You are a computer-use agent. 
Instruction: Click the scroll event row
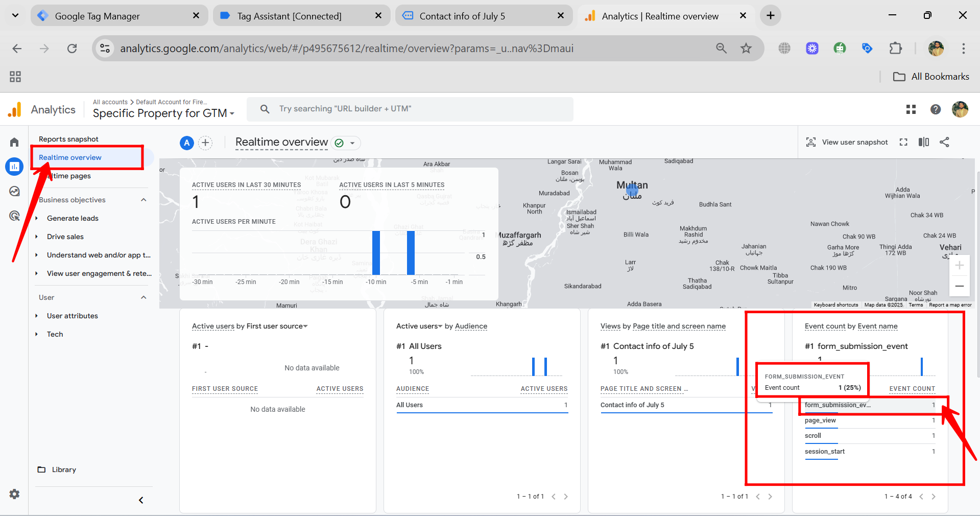(870, 436)
